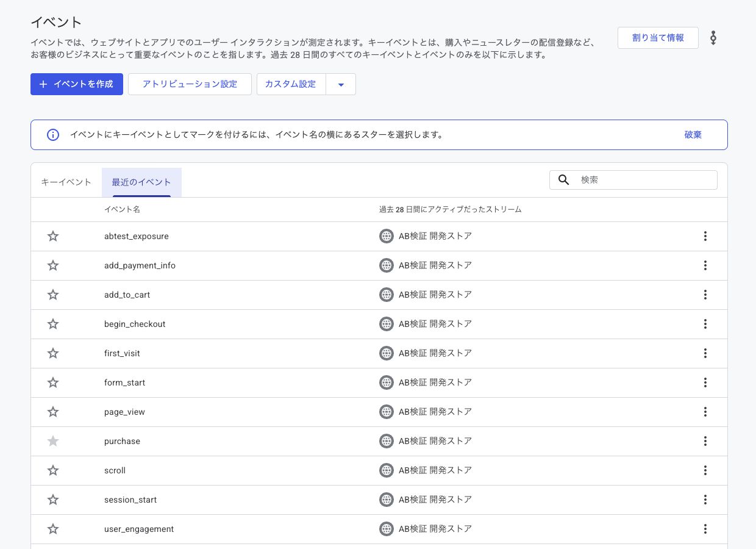
Task: Star the session_start event
Action: click(x=53, y=500)
